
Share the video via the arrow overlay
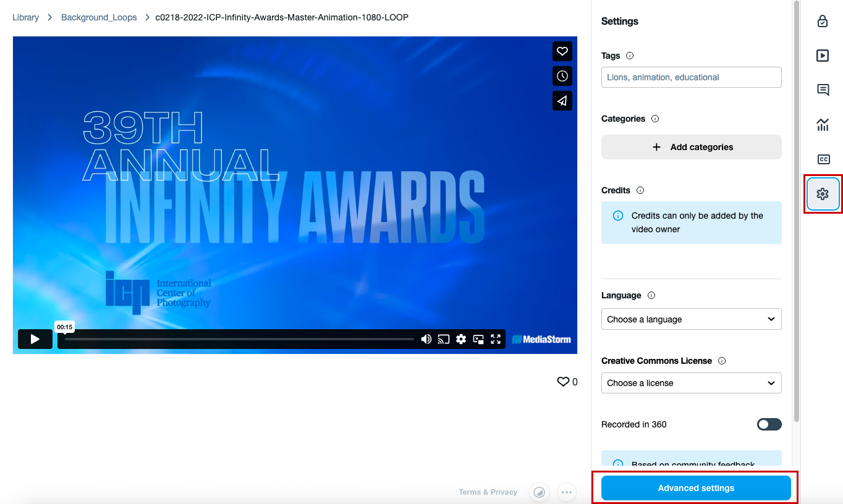[x=562, y=101]
